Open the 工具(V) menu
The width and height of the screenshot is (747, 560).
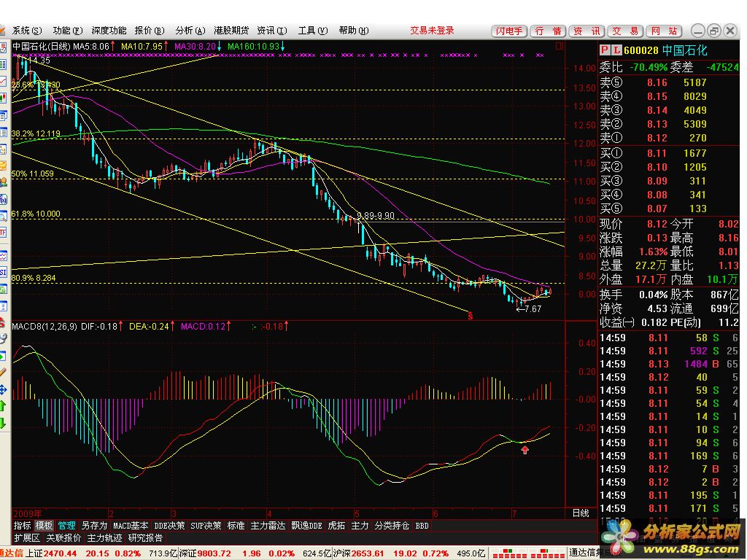(313, 31)
